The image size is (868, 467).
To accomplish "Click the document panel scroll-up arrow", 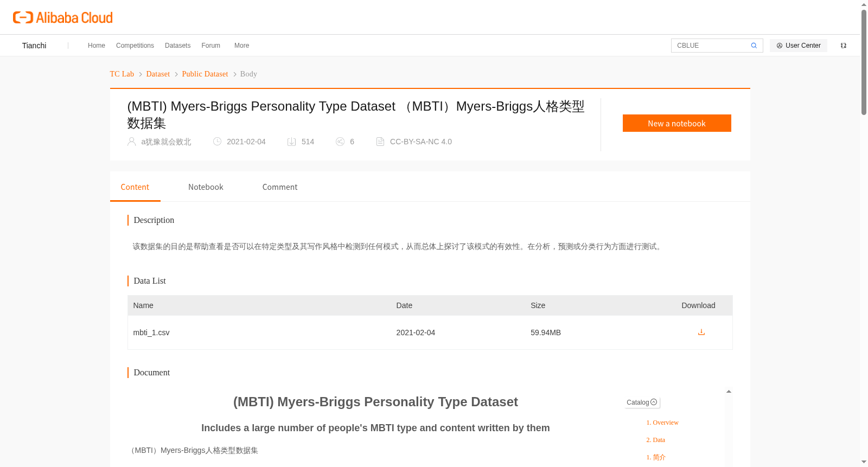I will tap(729, 391).
